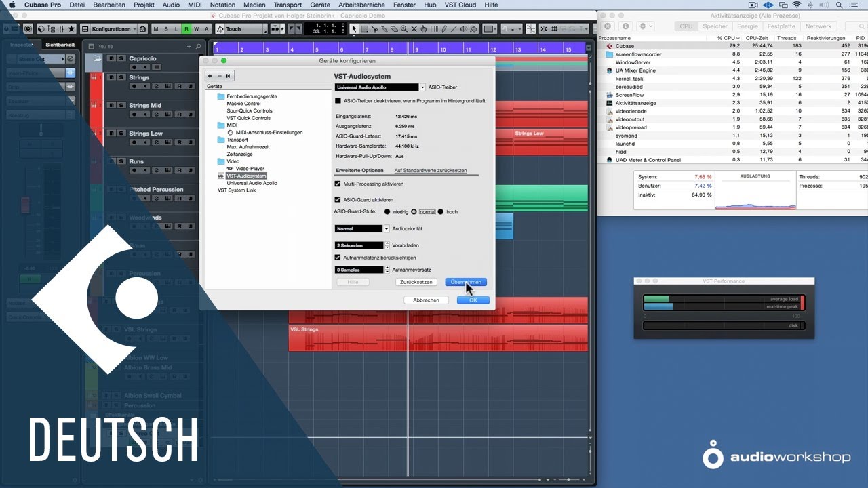868x488 pixels.
Task: Toggle ASIO-Treiber deaktivieren im Hintergrund checkbox
Action: pyautogui.click(x=338, y=100)
